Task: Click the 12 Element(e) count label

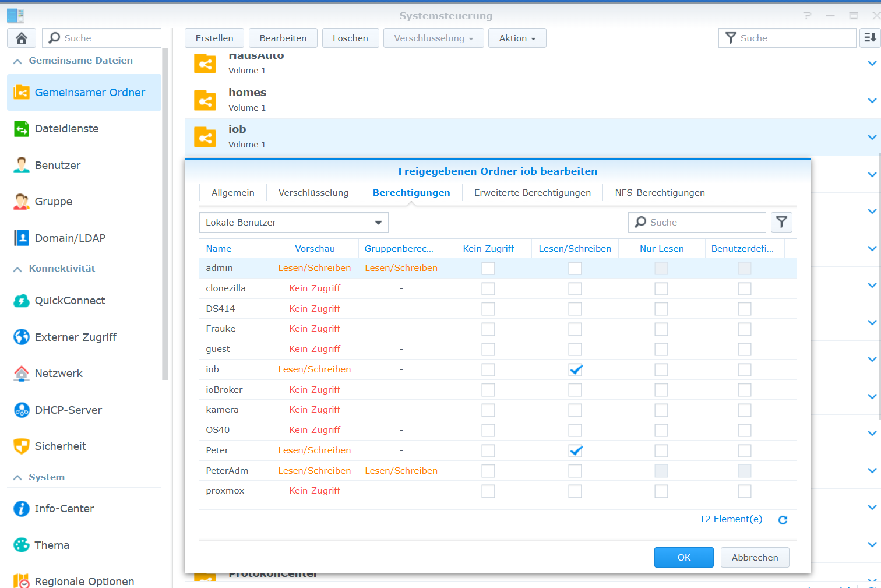Action: point(731,519)
